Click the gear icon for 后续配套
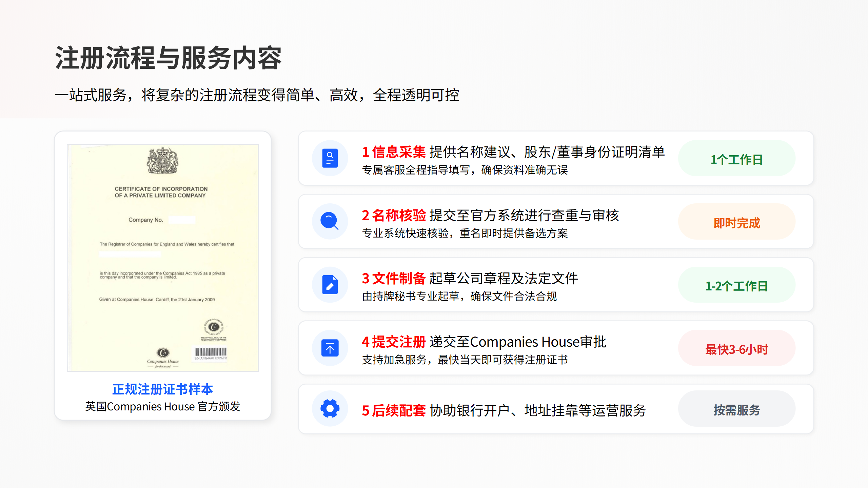The image size is (868, 488). click(330, 408)
